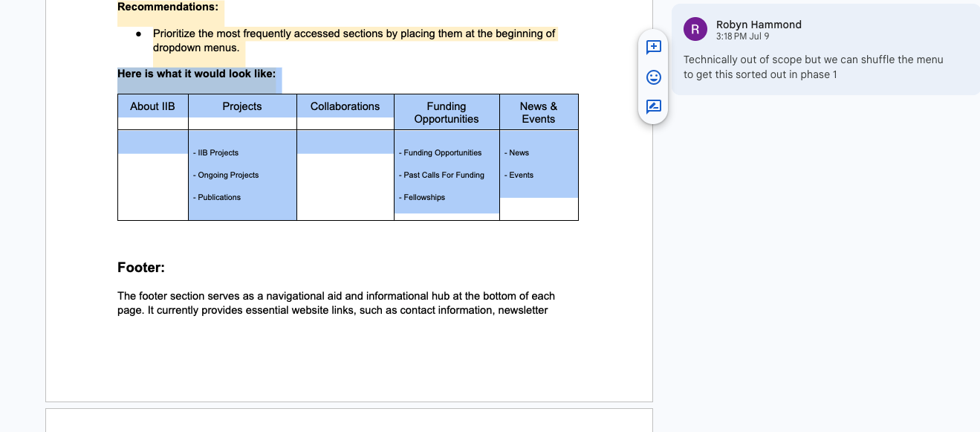Image resolution: width=980 pixels, height=432 pixels.
Task: Place cursor on Ongoing Projects entry
Action: [228, 175]
